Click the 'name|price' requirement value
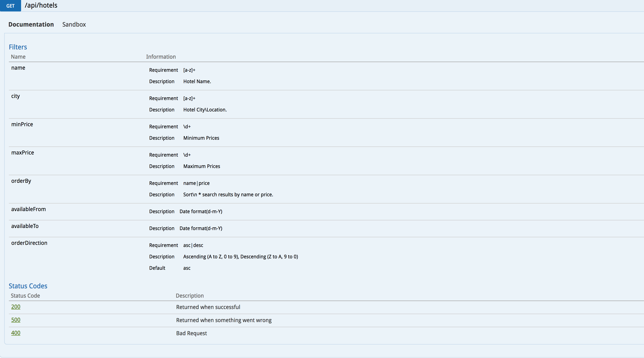This screenshot has width=644, height=358. pos(197,183)
